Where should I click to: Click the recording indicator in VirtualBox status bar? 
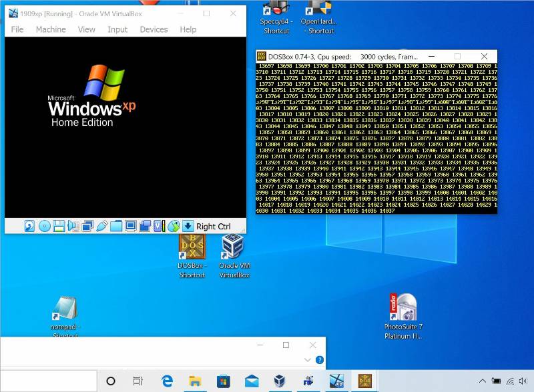145,226
